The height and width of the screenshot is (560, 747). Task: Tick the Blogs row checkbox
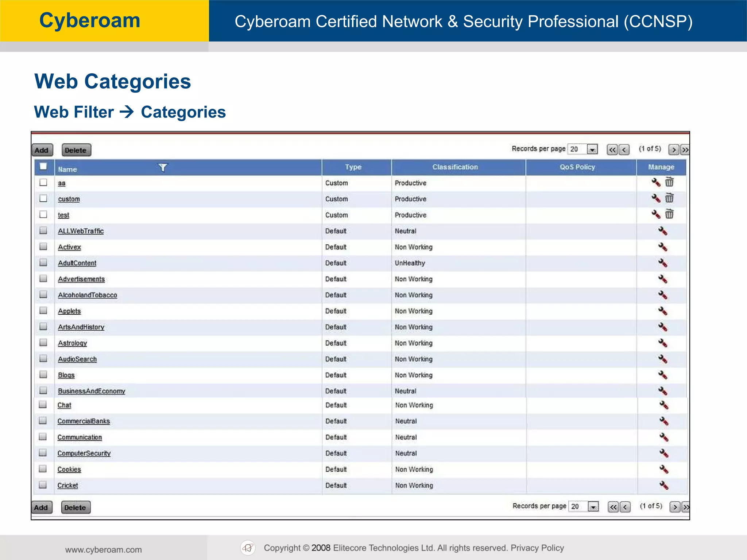click(43, 374)
